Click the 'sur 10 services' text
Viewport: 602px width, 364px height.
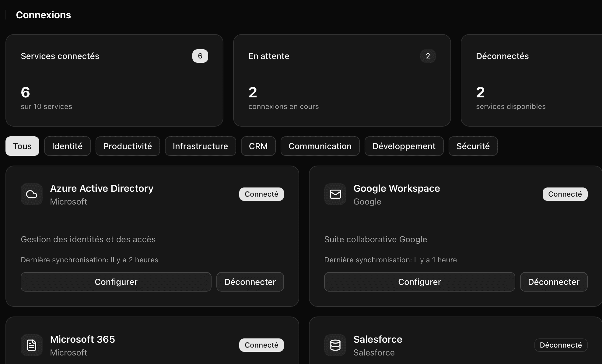46,107
